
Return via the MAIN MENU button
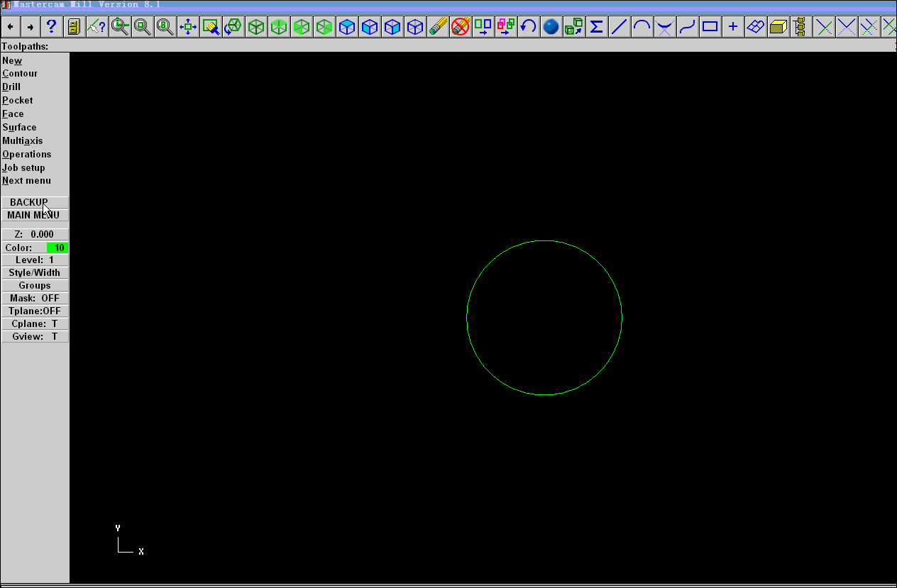pos(35,215)
